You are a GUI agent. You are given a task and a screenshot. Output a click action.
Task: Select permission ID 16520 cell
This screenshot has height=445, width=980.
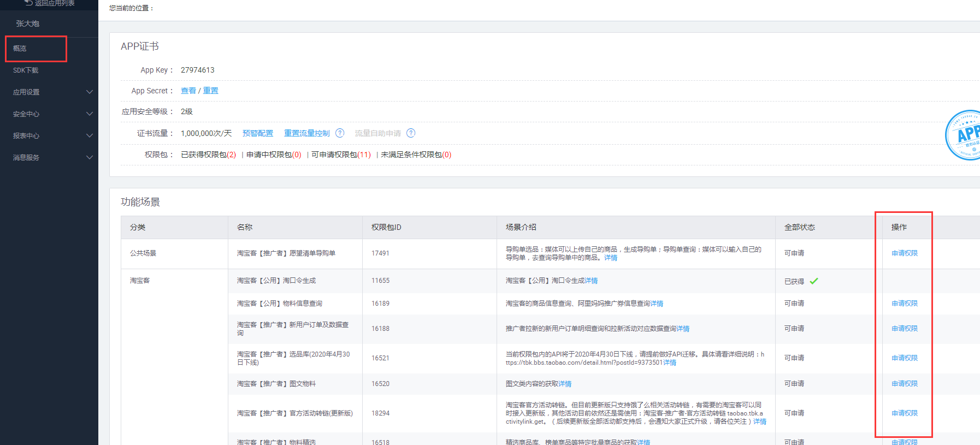380,384
